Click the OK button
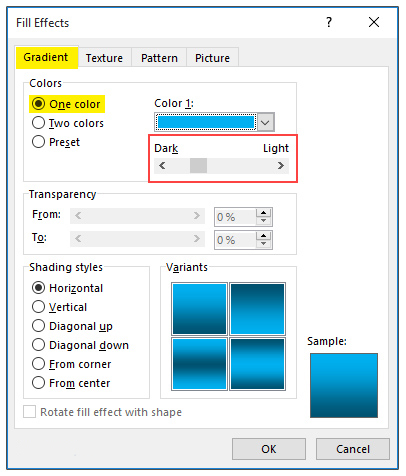 pyautogui.click(x=269, y=449)
